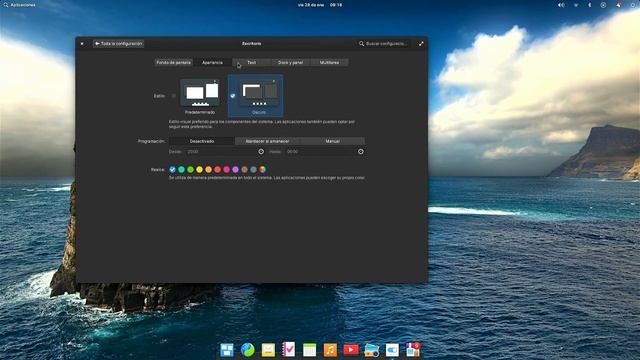Open the Tasks app in the dock
Screen dimensions: 640x360
pyautogui.click(x=289, y=350)
